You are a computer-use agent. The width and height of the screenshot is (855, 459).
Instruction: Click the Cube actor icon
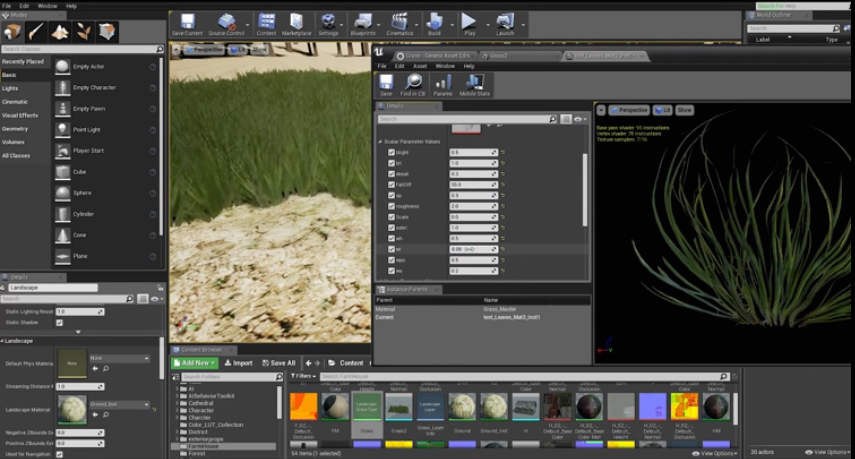63,172
